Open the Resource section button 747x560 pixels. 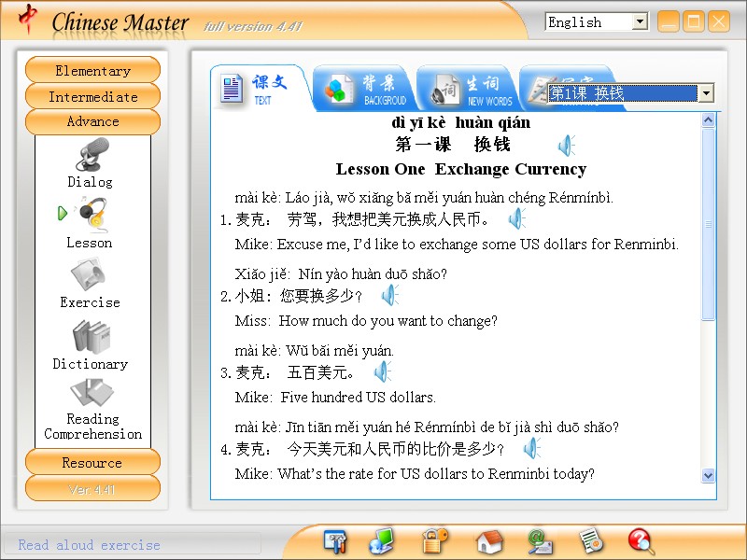click(x=92, y=462)
